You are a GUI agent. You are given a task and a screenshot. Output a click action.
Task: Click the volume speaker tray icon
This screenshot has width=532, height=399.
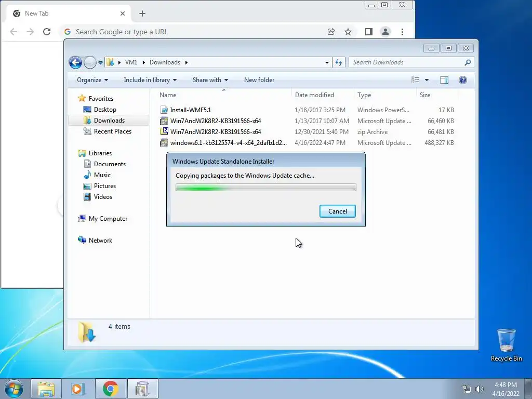tap(480, 389)
